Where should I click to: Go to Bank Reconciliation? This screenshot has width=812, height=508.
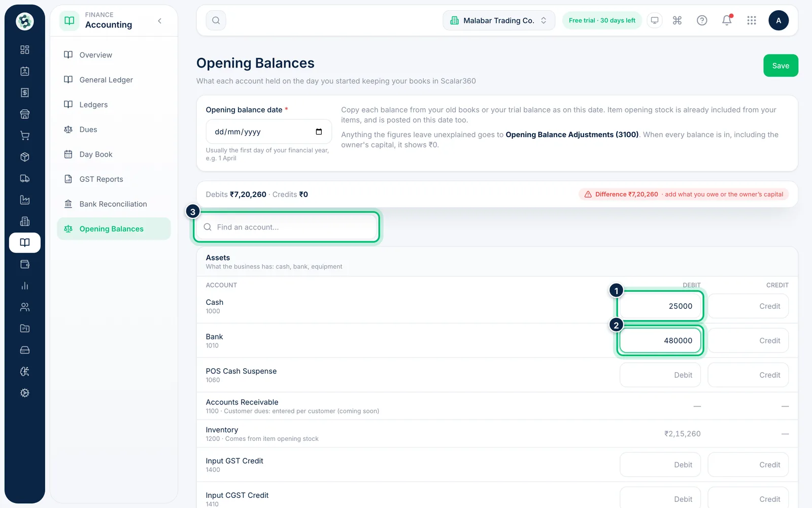(114, 204)
